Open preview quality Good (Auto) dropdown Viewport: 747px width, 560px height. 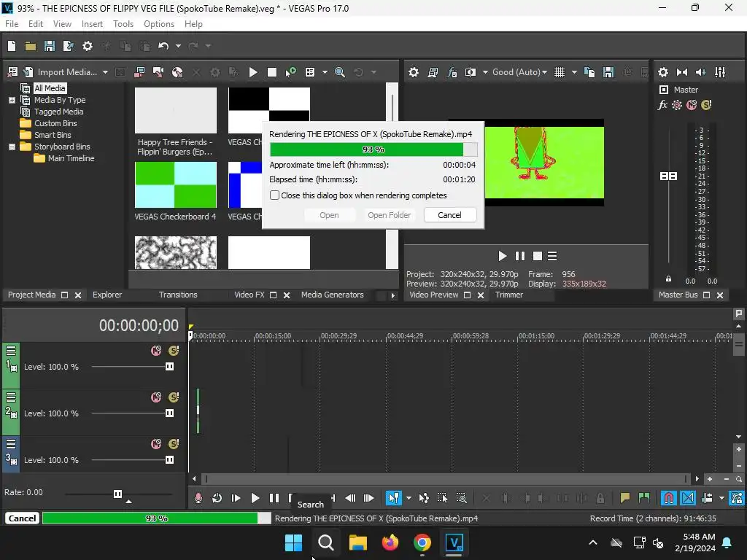coord(519,72)
